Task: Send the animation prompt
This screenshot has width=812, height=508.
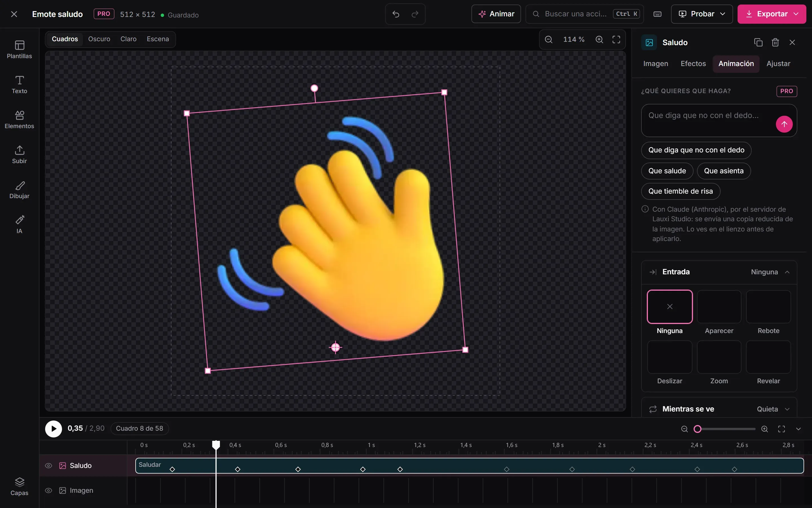Action: 784,124
